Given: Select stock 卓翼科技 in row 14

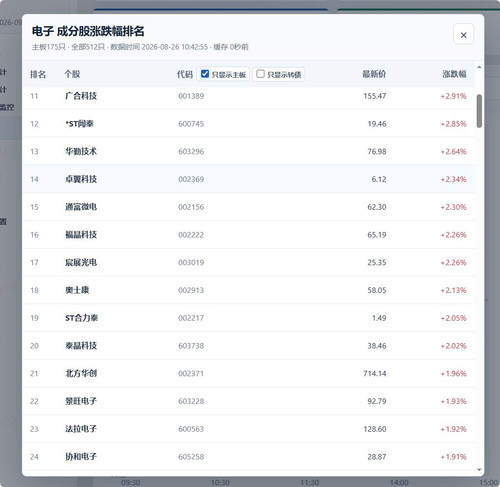Looking at the screenshot, I should (x=81, y=179).
